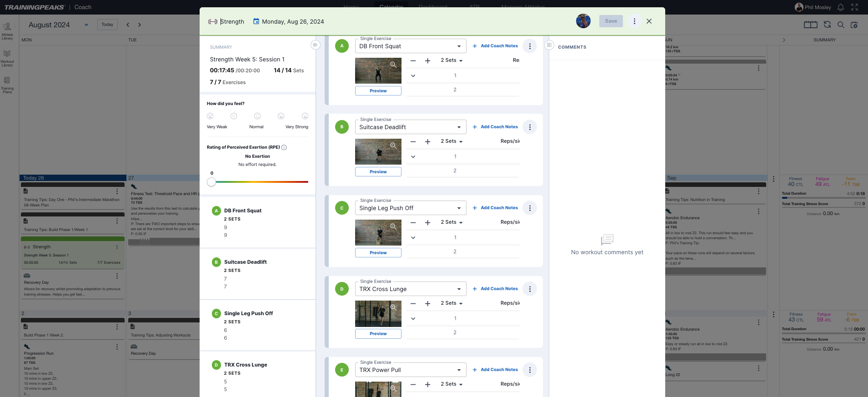868x397 pixels.
Task: Add a set to DB Front Squat with plus
Action: pyautogui.click(x=427, y=60)
